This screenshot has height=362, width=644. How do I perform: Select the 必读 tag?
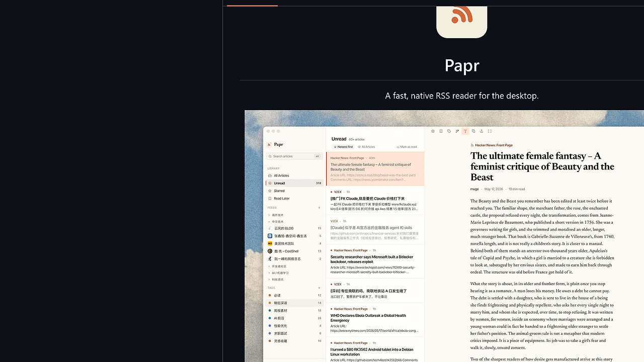[x=294, y=295]
